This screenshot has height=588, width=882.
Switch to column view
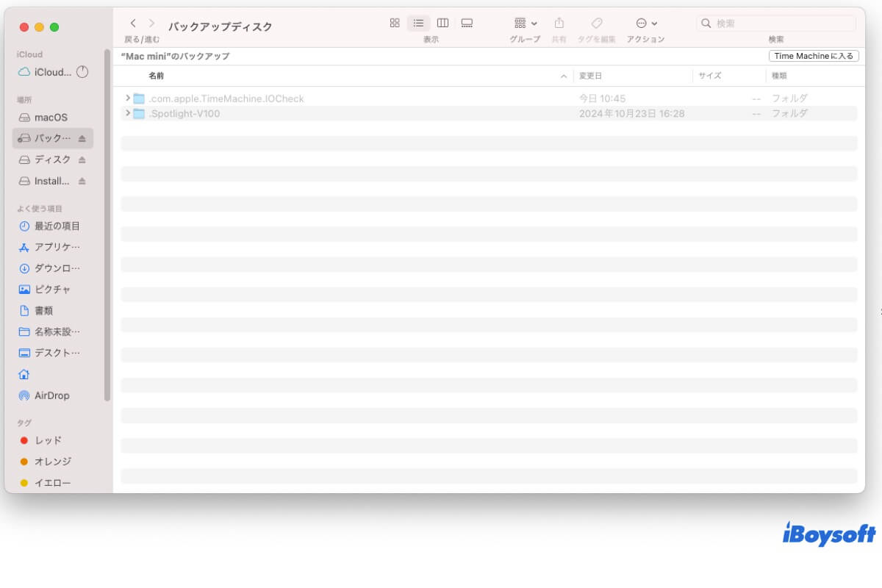pyautogui.click(x=442, y=23)
